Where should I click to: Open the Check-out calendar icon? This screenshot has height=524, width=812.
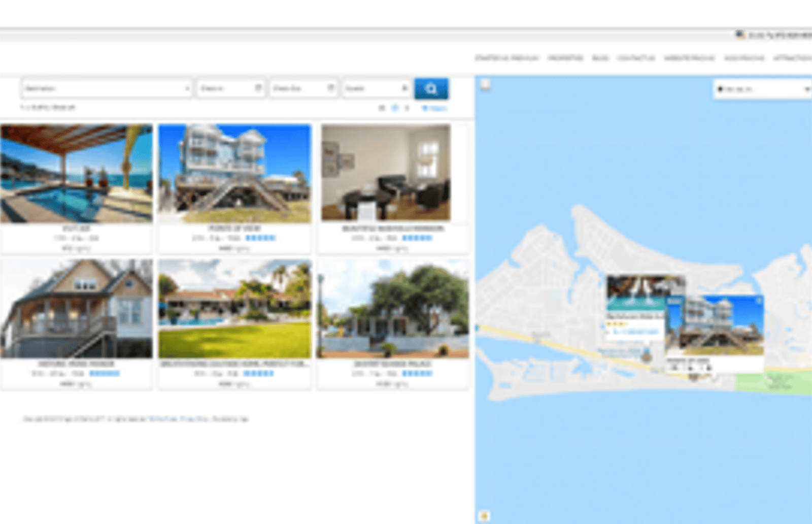pyautogui.click(x=331, y=88)
